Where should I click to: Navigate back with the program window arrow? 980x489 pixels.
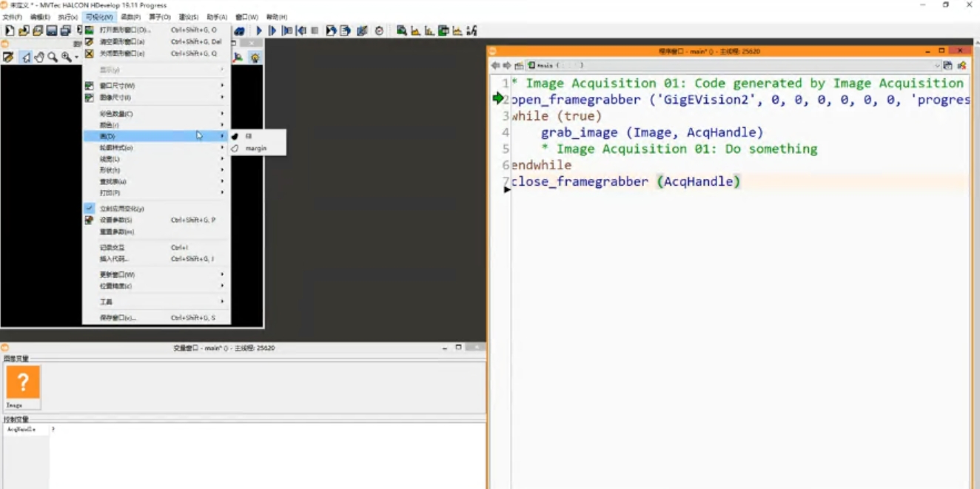495,65
